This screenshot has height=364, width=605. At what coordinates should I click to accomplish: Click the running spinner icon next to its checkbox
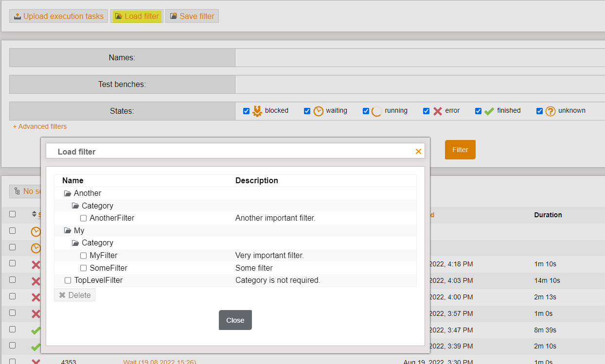pyautogui.click(x=376, y=111)
